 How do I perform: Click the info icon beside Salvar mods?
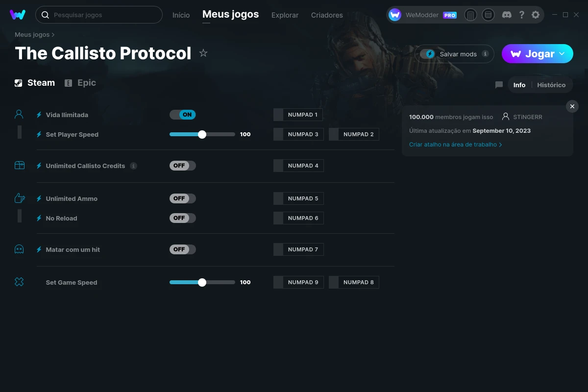click(x=485, y=54)
